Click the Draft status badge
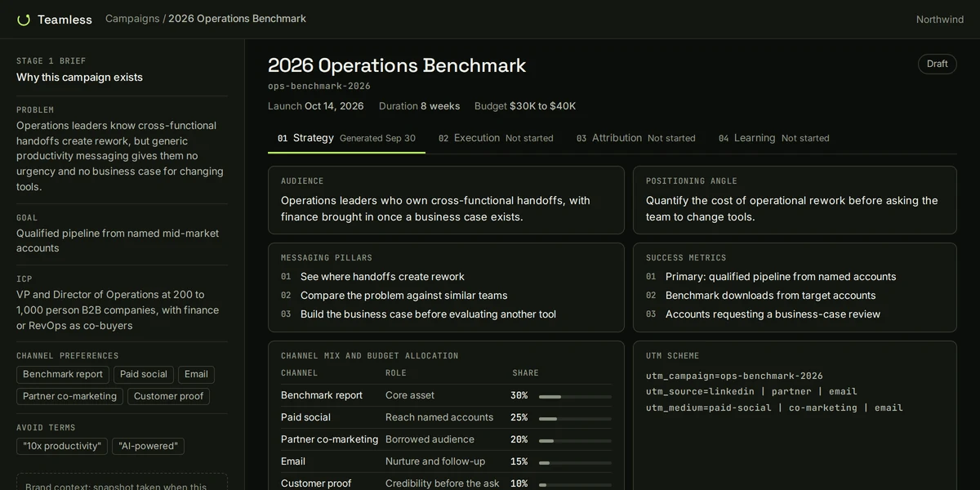Screen dimensions: 980x490 (x=938, y=64)
